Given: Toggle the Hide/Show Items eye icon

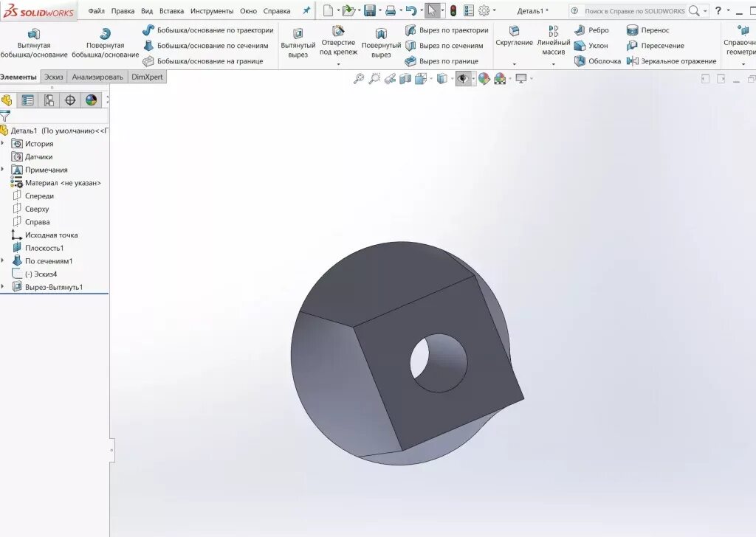Looking at the screenshot, I should (463, 77).
